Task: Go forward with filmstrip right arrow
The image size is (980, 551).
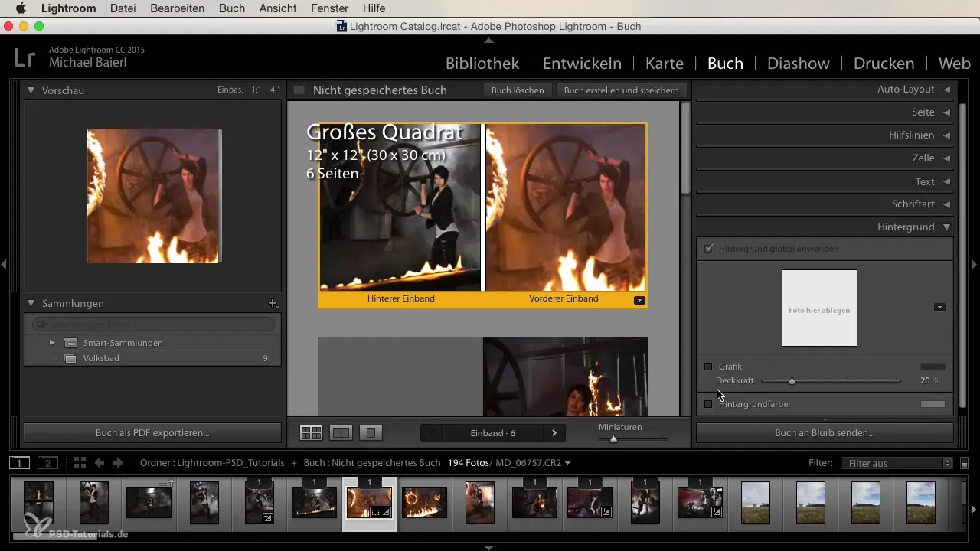Action: point(118,463)
